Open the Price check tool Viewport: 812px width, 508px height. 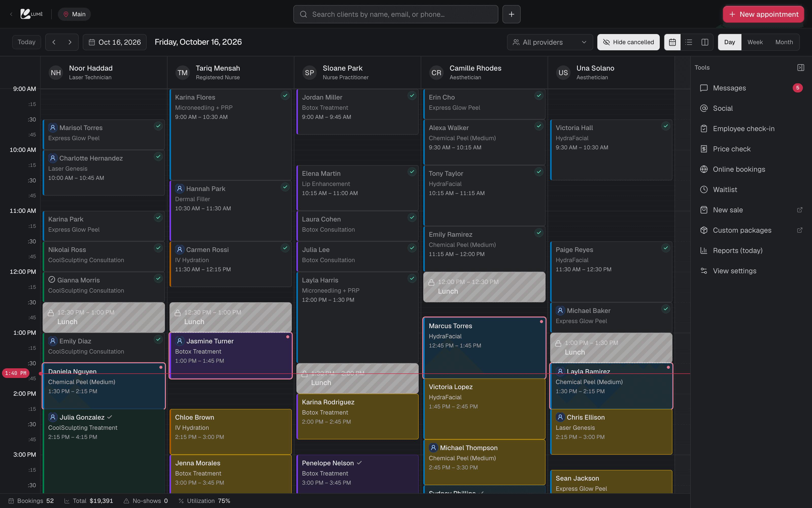[x=751, y=149]
